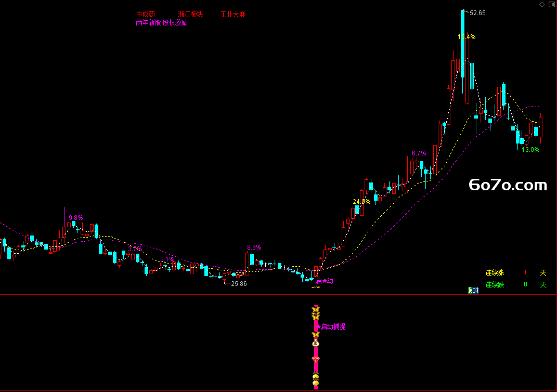Image resolution: width=557 pixels, height=392 pixels.
Task: Click the topmost butterfly icon on the signal bar
Action: [x=316, y=309]
